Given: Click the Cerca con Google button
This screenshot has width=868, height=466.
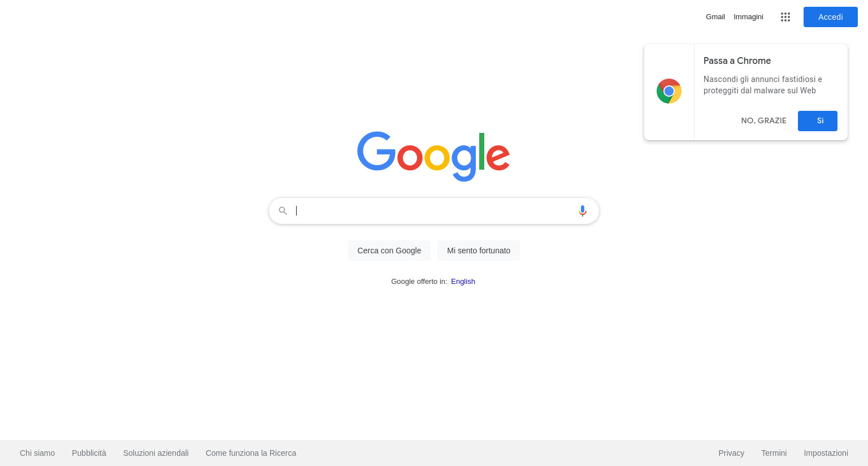Looking at the screenshot, I should [389, 251].
